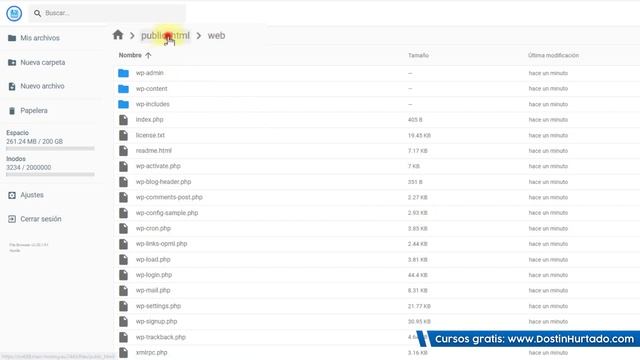Viewport: 640px width, 360px height.
Task: Click the 19.45 KB size of license.txt
Action: (419, 135)
